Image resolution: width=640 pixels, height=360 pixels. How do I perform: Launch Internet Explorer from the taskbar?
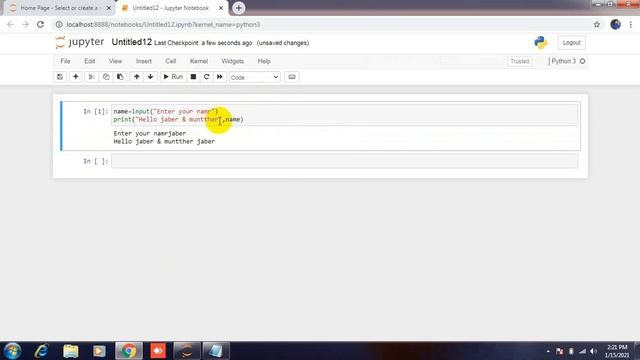coord(41,351)
